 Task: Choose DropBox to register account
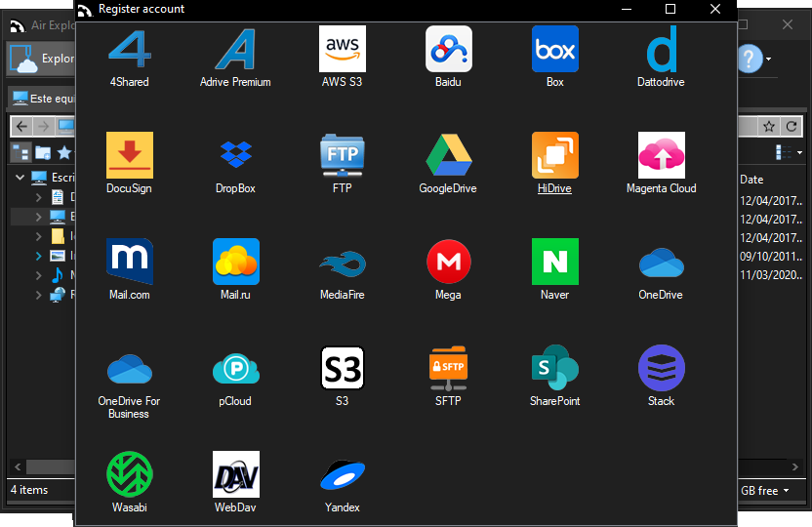[x=235, y=164]
